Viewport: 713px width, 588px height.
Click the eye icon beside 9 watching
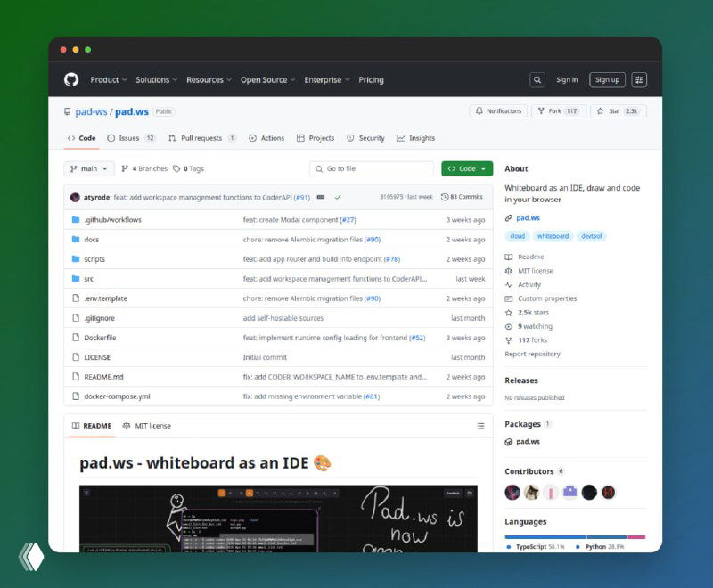[509, 326]
